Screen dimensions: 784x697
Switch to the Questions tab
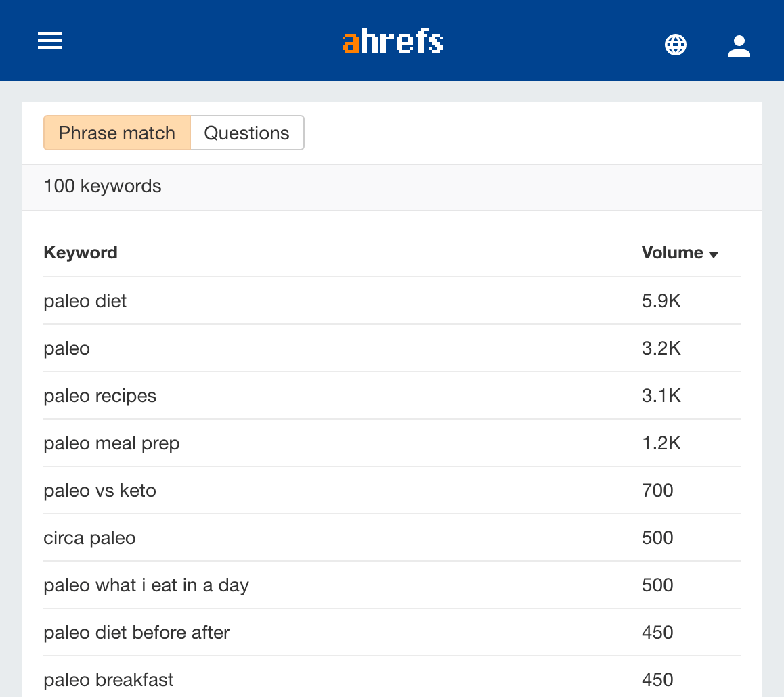pyautogui.click(x=246, y=133)
